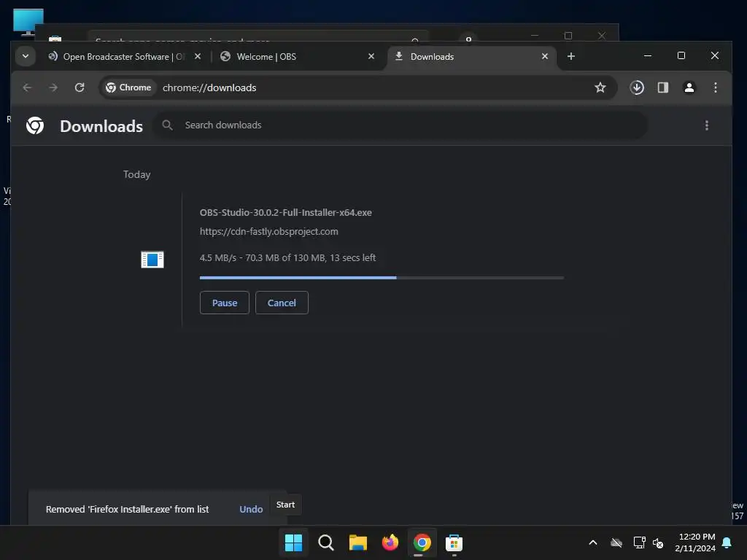Image resolution: width=747 pixels, height=560 pixels.
Task: Click the OBS installer file icon
Action: pos(152,260)
